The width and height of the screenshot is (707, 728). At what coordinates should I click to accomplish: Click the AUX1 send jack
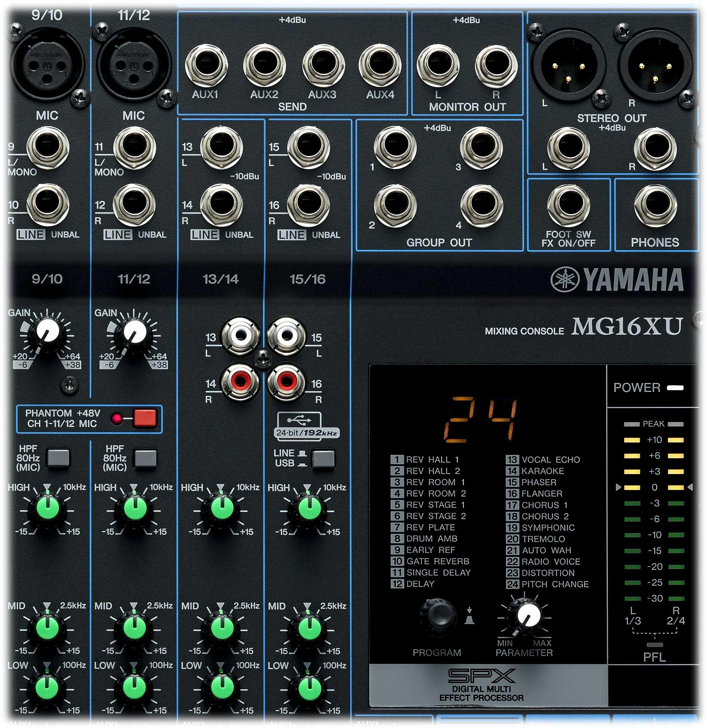point(206,66)
